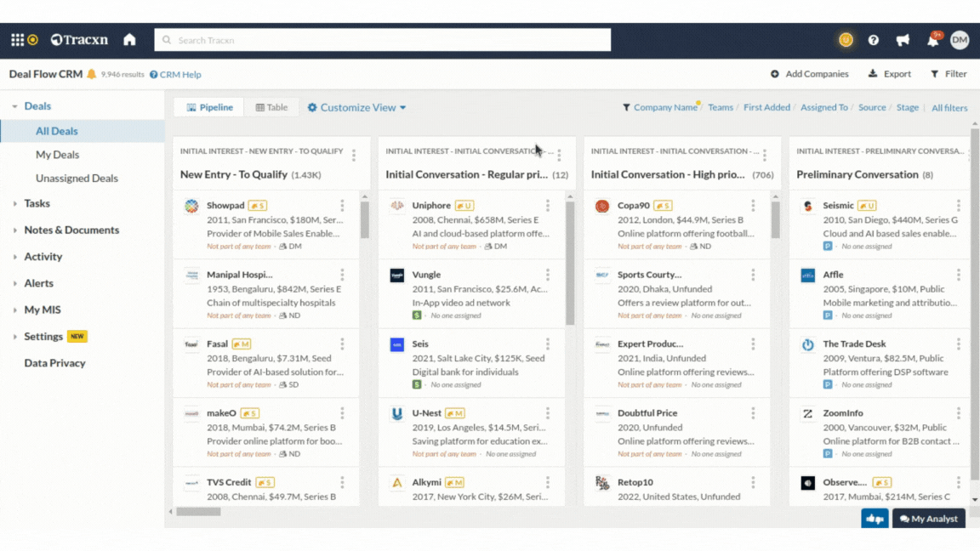Screen dimensions: 980x551
Task: Go to the Tracxn home icon
Action: click(x=129, y=40)
